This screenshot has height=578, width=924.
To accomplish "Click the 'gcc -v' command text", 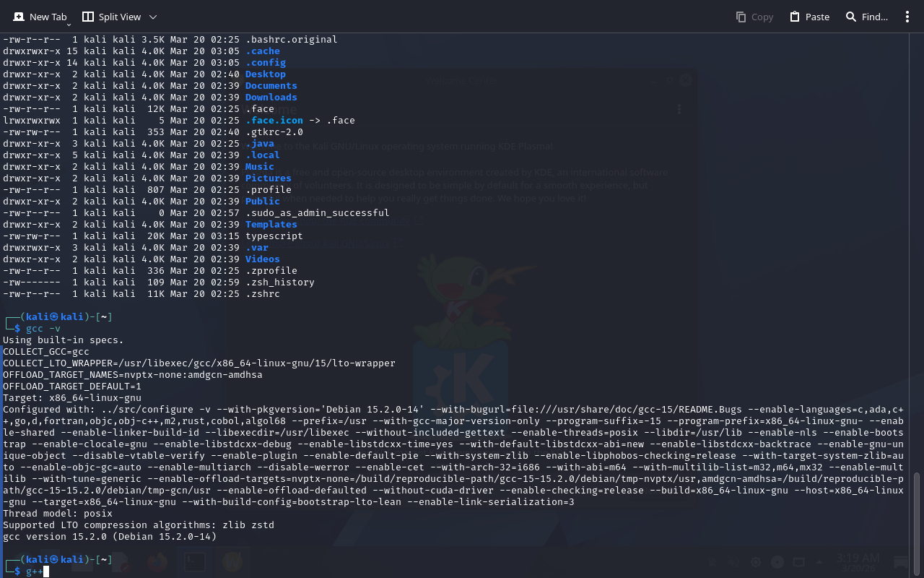I will tap(43, 329).
